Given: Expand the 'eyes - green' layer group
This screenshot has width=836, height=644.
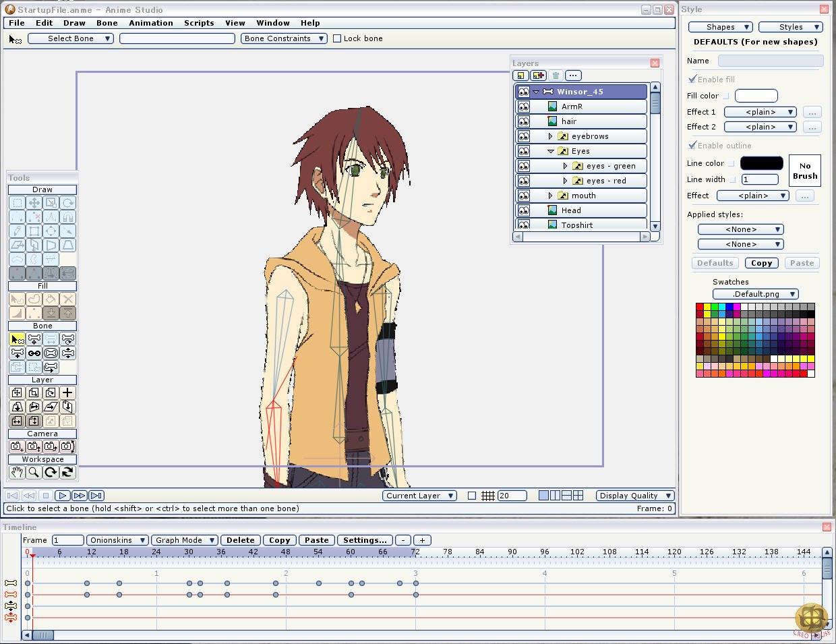Looking at the screenshot, I should pyautogui.click(x=565, y=166).
